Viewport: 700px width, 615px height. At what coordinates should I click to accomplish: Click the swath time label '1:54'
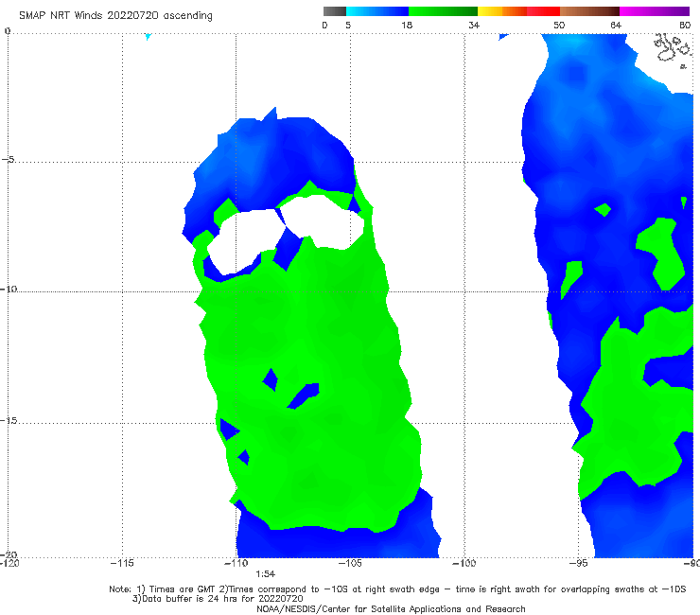pos(265,574)
